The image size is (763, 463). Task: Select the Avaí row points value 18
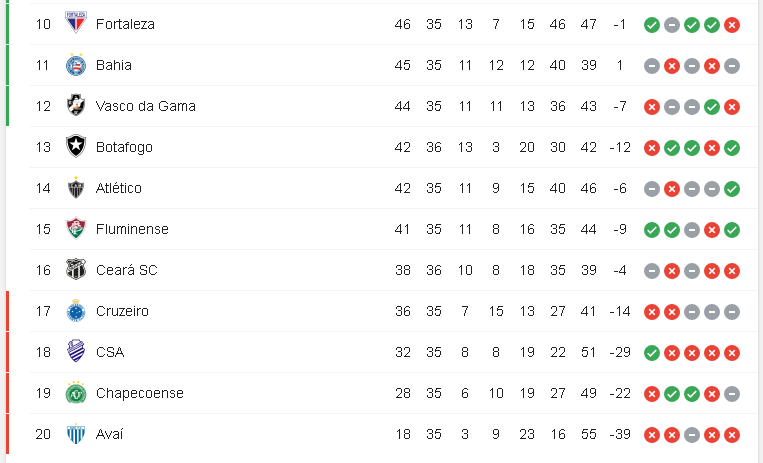[403, 434]
